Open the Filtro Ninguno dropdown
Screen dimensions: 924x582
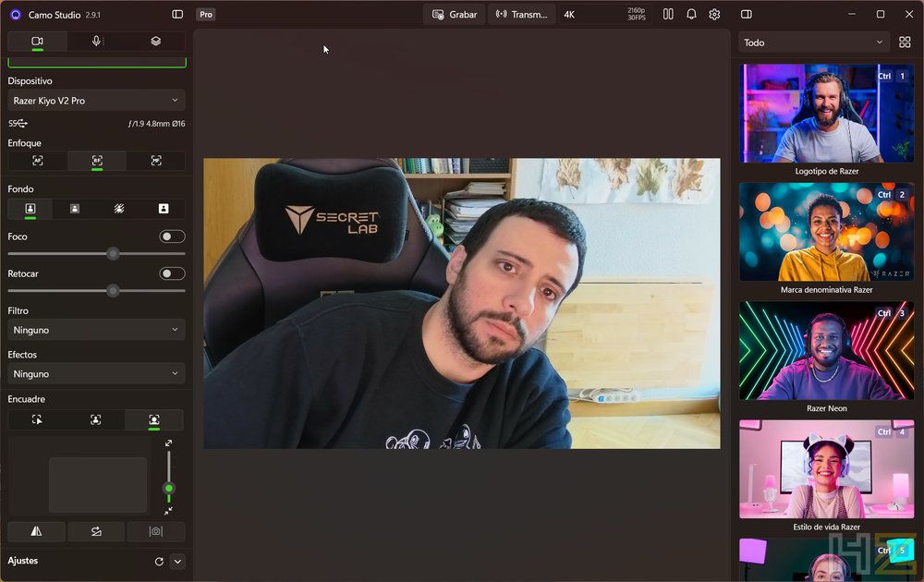coord(97,330)
